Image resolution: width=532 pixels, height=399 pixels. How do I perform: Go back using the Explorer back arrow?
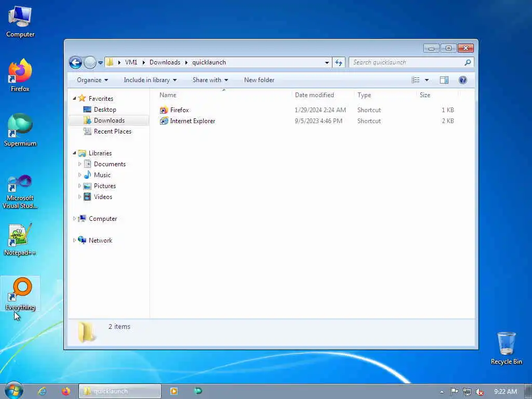[x=75, y=62]
